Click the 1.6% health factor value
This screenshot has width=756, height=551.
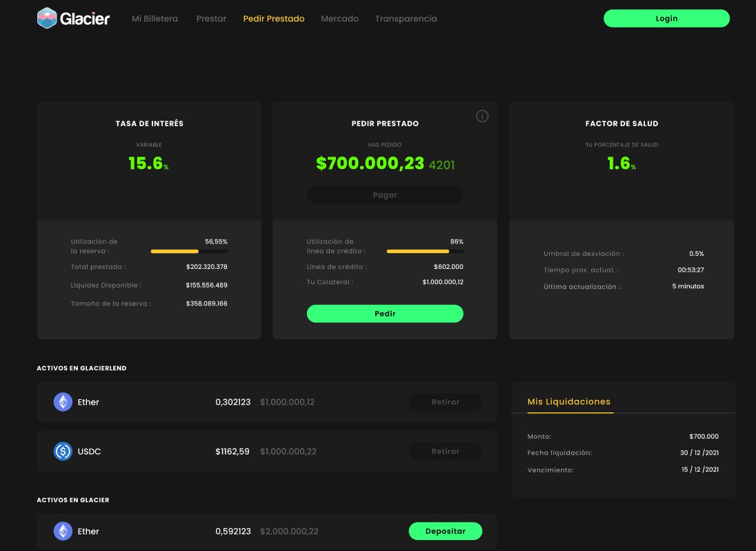tap(621, 163)
